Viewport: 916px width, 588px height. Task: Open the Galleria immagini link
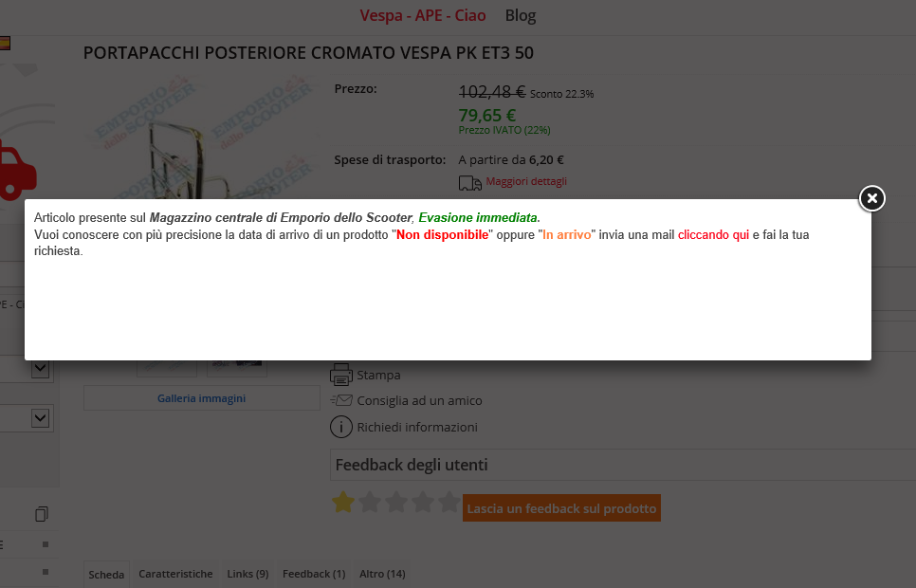tap(202, 398)
